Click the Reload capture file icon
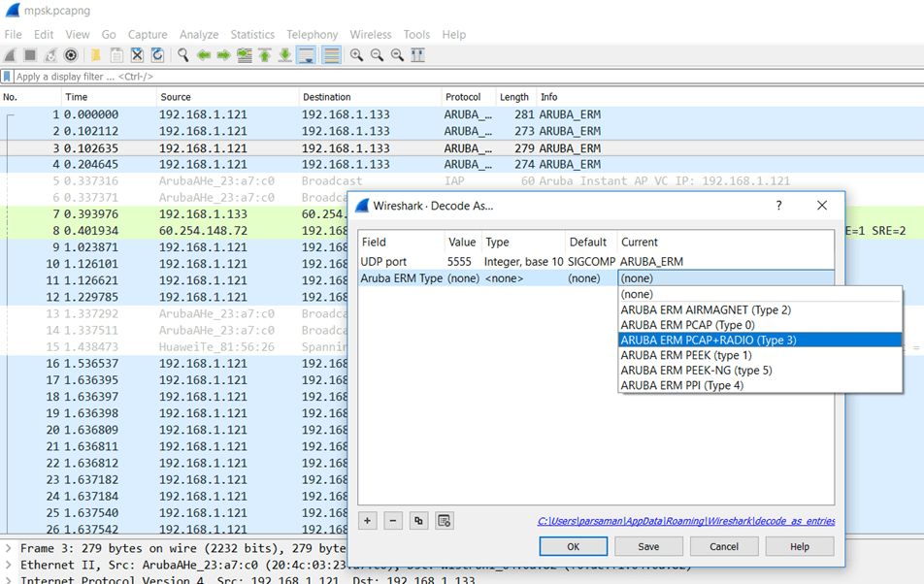924x584 pixels. pos(157,55)
